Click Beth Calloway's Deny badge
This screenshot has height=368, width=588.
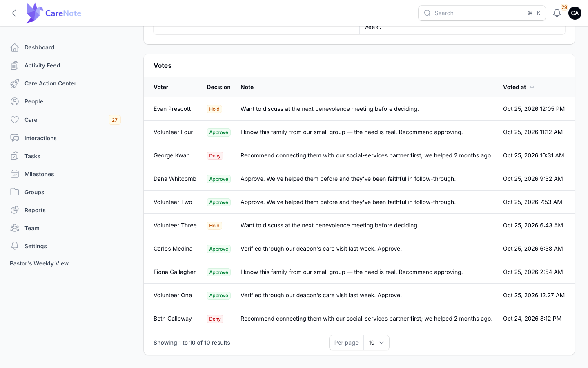(x=215, y=319)
